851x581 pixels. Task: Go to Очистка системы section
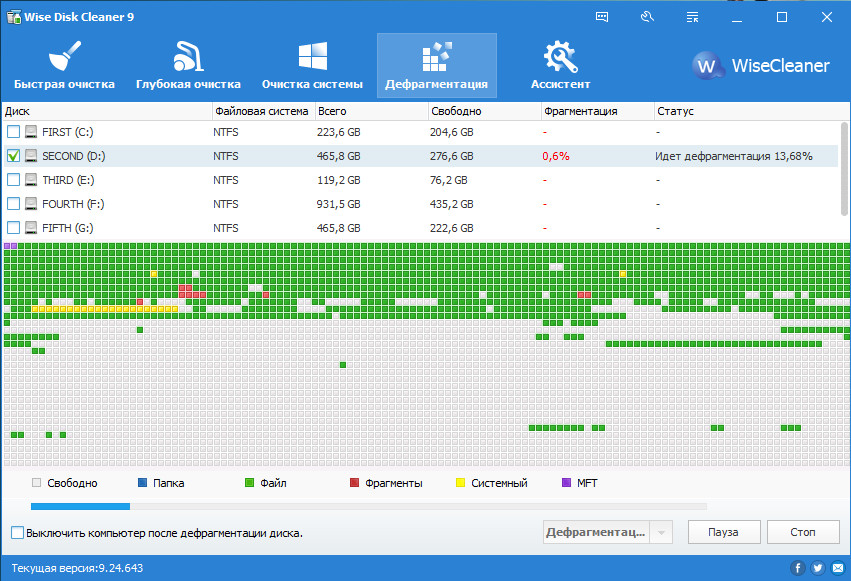[312, 65]
